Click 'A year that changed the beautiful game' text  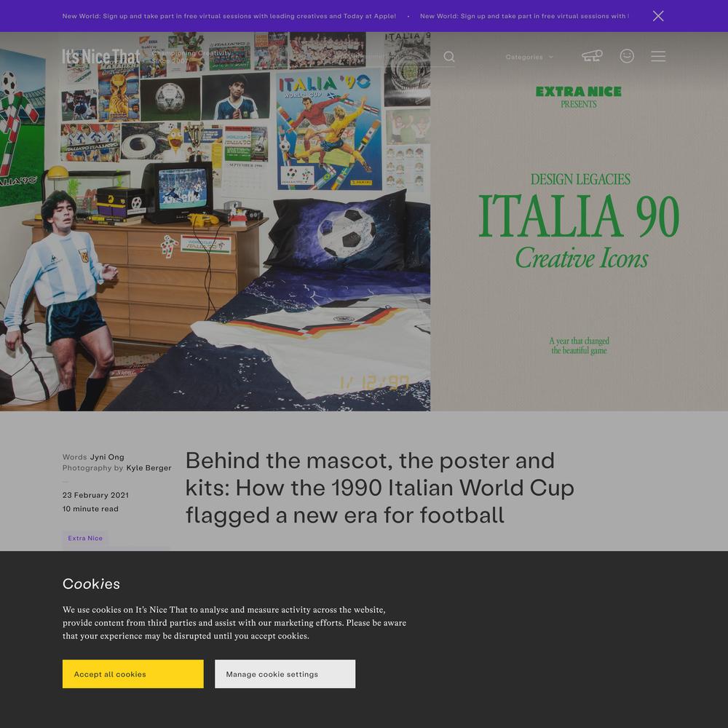pos(579,345)
